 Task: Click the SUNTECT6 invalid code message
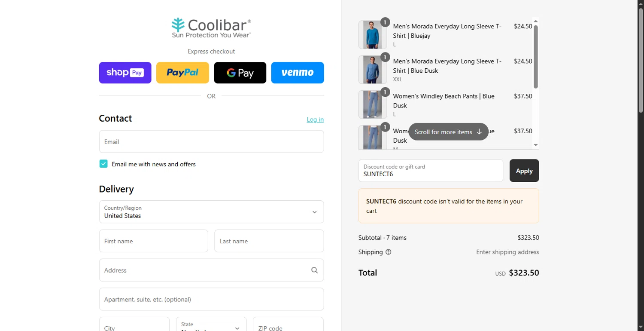pos(449,206)
